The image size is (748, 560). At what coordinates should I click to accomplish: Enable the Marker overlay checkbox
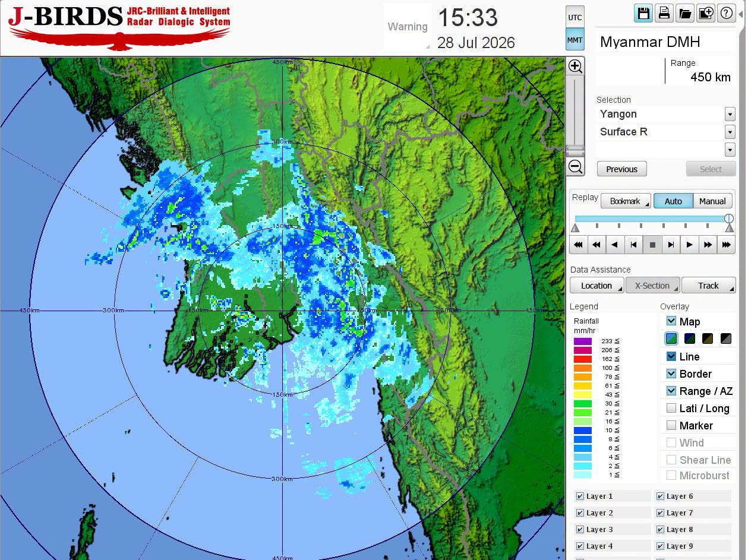click(671, 425)
